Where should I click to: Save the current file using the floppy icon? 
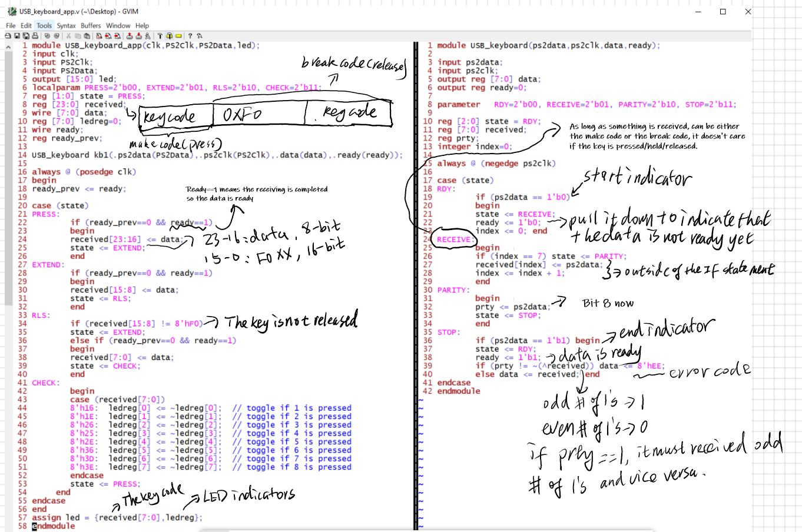point(17,36)
